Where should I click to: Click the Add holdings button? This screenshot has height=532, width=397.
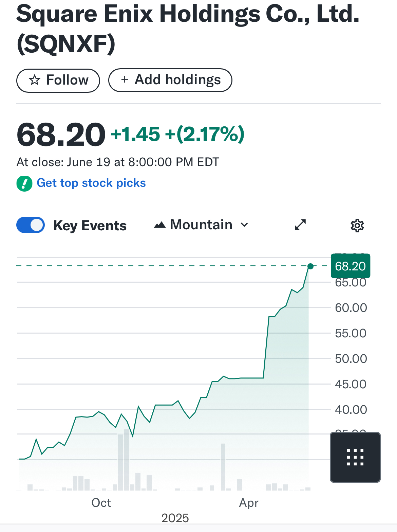pos(170,80)
